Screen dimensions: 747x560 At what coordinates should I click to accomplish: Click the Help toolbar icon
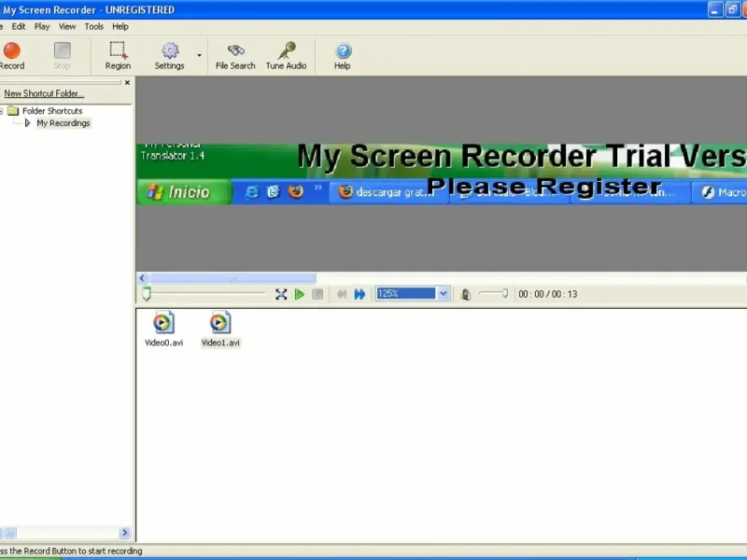343,56
